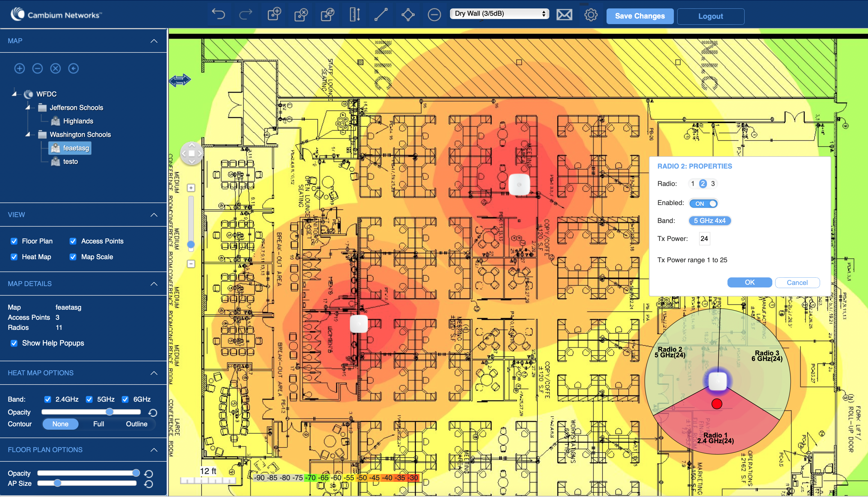The image size is (868, 497).
Task: Set contour to None
Action: [60, 424]
